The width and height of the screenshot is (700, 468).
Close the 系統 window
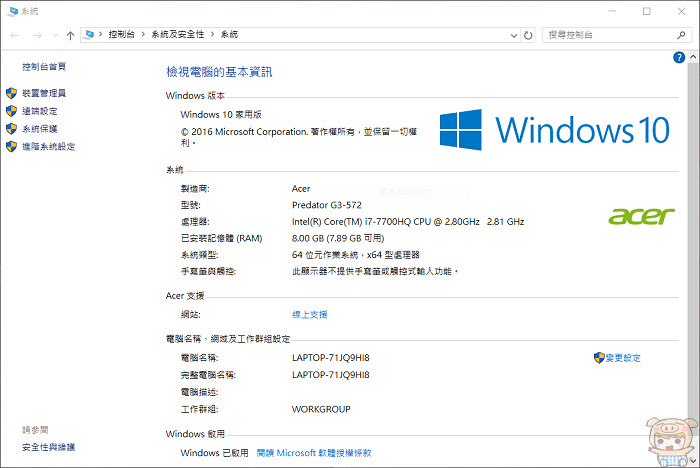[x=681, y=11]
